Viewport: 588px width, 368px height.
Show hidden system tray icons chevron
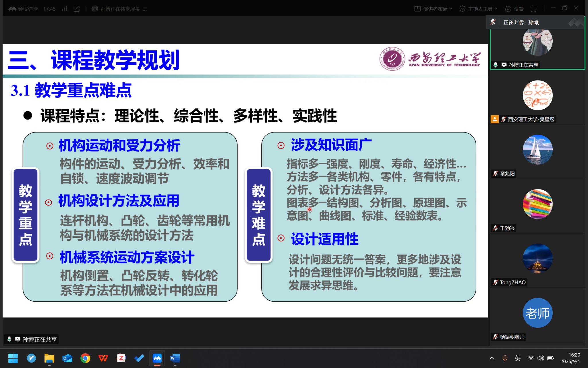[x=492, y=358]
